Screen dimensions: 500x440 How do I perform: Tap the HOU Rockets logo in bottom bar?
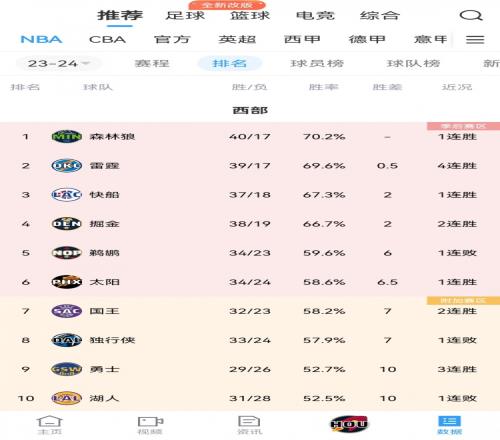coord(349,424)
